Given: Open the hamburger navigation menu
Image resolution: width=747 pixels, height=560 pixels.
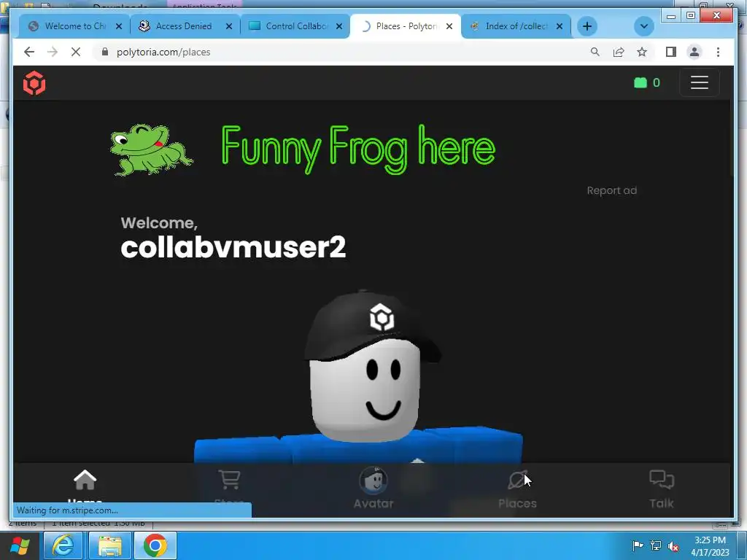Looking at the screenshot, I should click(x=699, y=83).
